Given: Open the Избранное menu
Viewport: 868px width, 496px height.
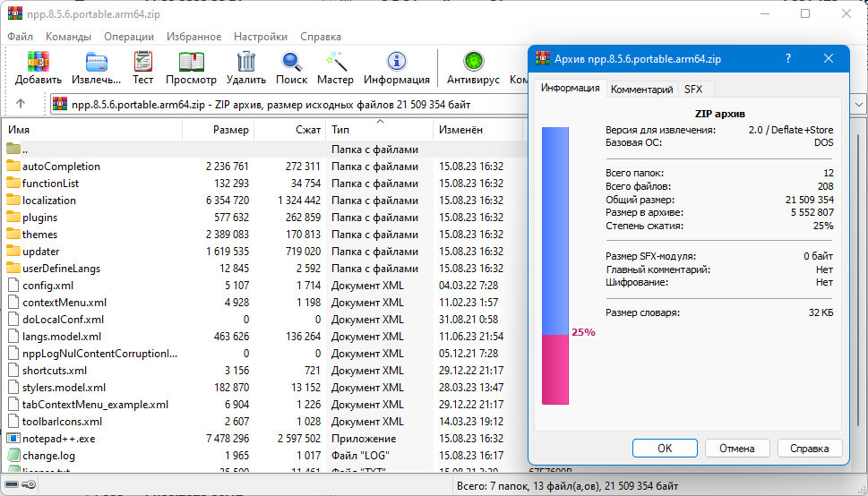Looking at the screenshot, I should 193,37.
